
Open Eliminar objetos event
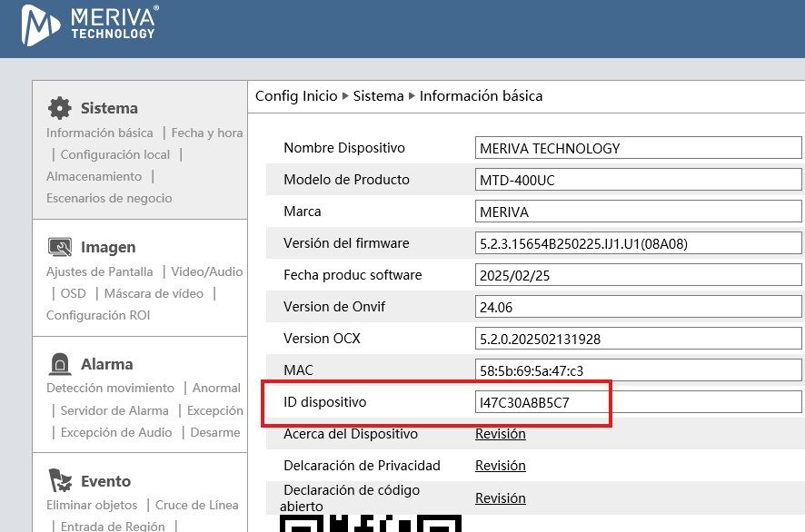click(92, 505)
